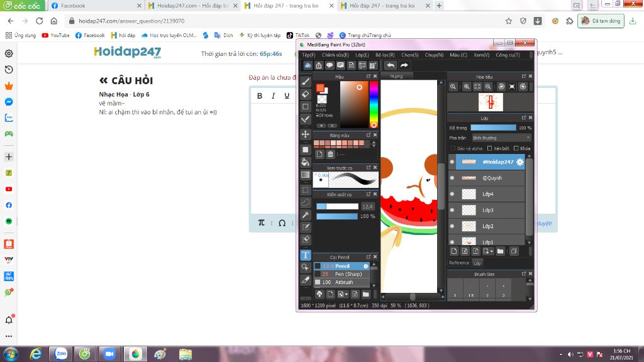
Task: Hide the Lớp3 layer
Action: (452, 210)
